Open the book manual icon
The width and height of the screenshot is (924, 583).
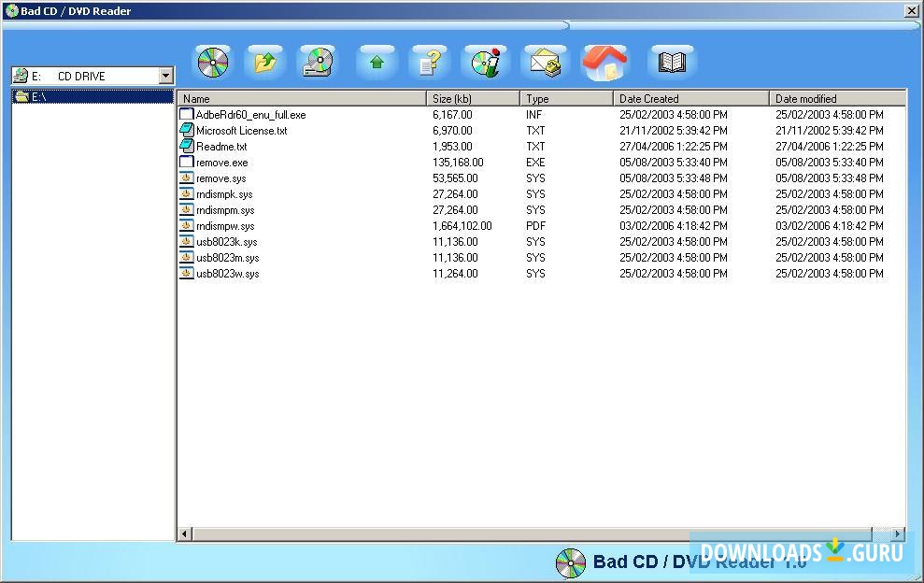point(672,63)
